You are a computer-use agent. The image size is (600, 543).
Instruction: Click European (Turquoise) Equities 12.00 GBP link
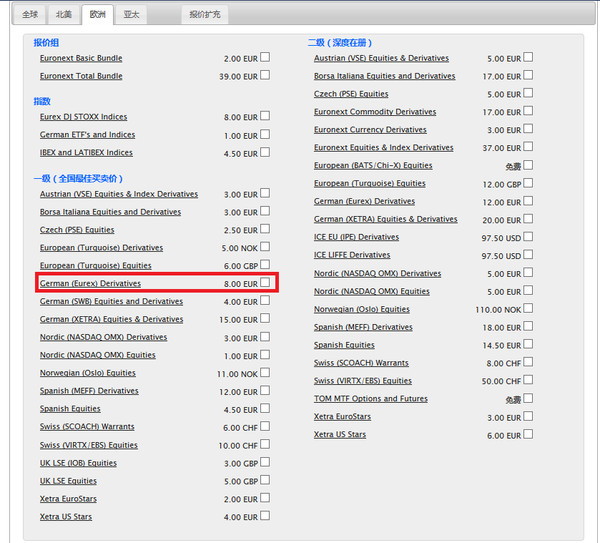click(370, 184)
